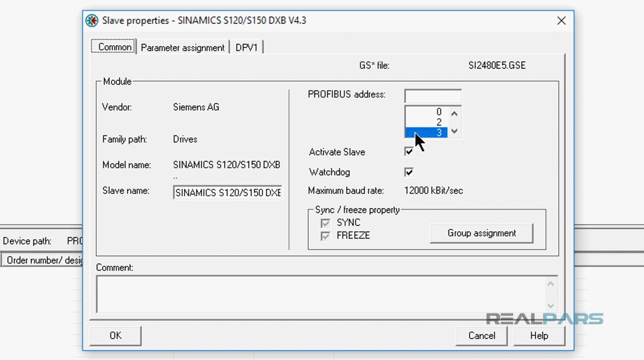Image resolution: width=644 pixels, height=360 pixels.
Task: Click inside the Comment text box
Action: click(321, 295)
